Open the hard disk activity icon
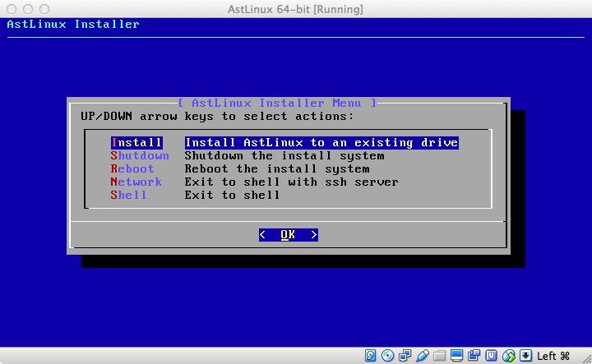 tap(370, 355)
